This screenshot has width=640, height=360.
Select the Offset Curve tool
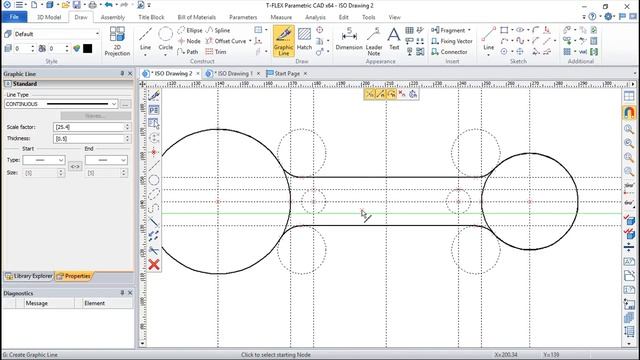coord(225,41)
